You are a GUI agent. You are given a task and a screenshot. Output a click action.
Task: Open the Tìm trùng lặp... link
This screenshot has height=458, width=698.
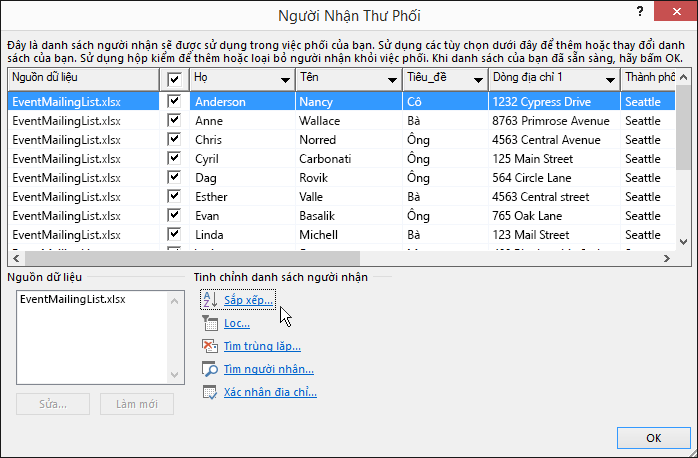262,346
